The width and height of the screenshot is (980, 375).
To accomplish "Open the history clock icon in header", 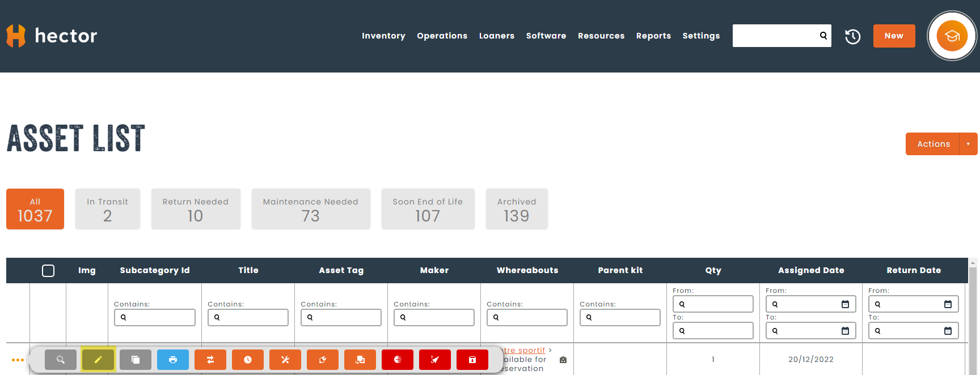I will [x=852, y=36].
